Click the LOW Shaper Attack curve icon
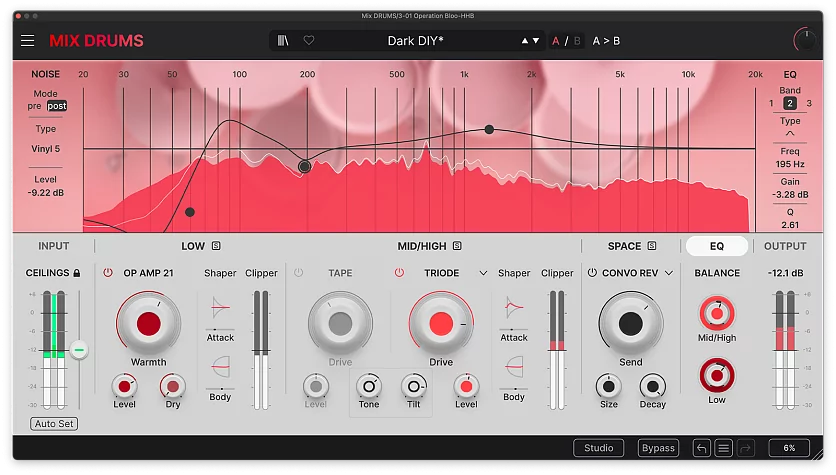The image size is (836, 475). click(x=220, y=308)
